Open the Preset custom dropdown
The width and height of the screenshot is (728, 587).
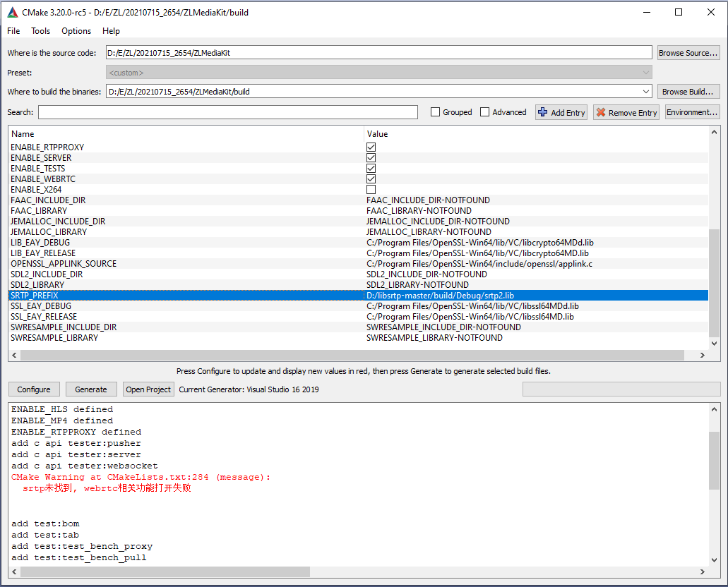pos(379,73)
